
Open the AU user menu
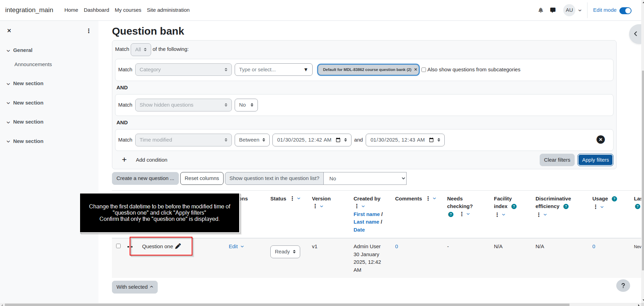pos(573,10)
